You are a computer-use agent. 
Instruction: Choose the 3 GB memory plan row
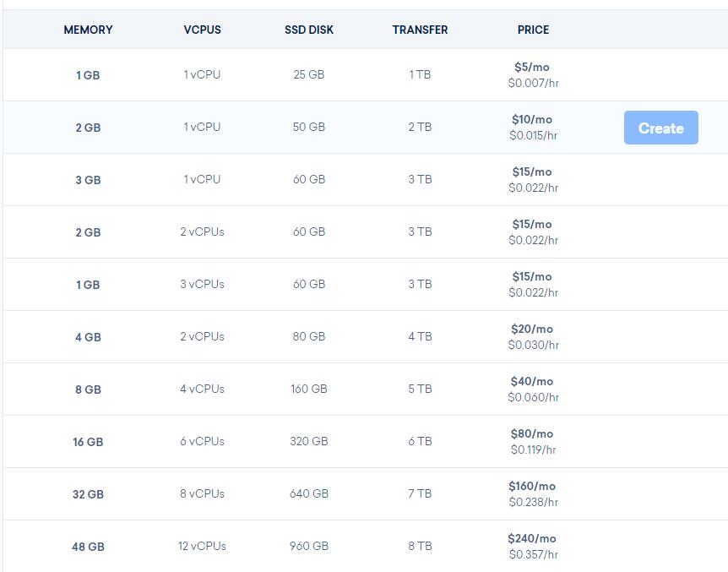pos(88,180)
